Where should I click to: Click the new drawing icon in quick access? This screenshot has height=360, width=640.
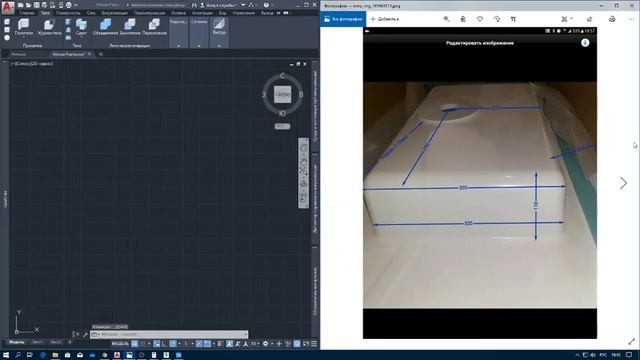[20, 5]
